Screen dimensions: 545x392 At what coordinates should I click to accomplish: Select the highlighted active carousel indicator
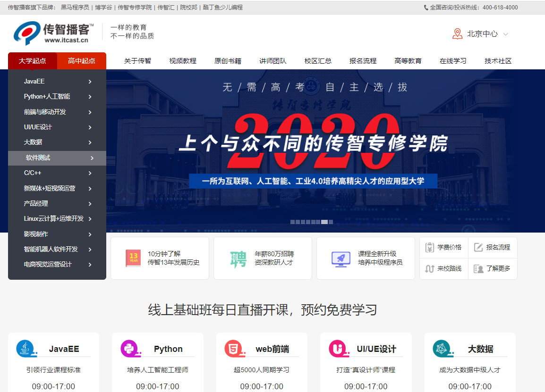(x=324, y=222)
